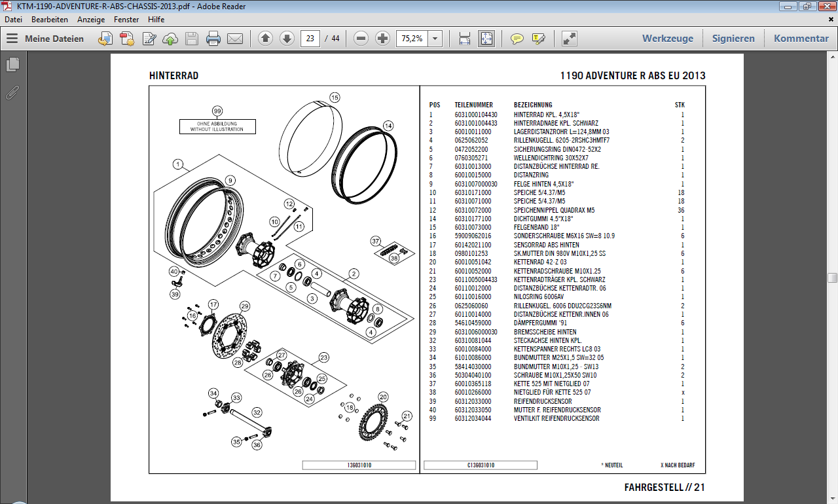Go to previous page with up arrow

[x=265, y=39]
